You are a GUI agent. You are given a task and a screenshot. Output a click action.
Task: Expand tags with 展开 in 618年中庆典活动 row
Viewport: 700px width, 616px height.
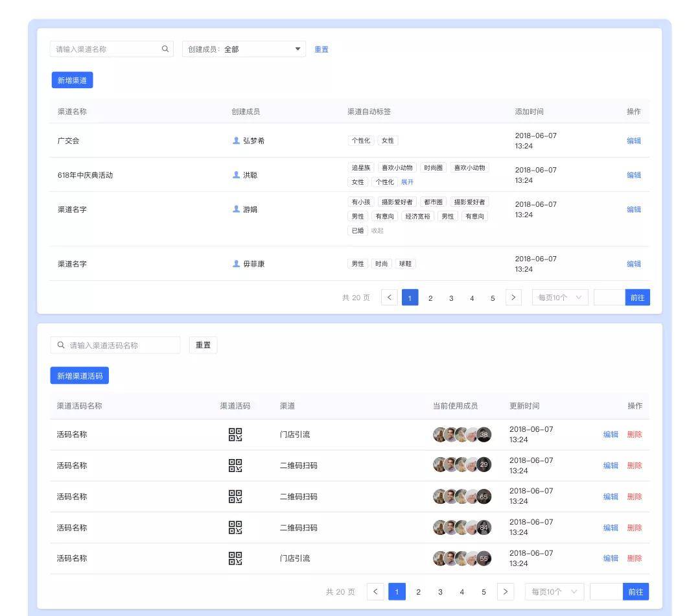coord(407,182)
